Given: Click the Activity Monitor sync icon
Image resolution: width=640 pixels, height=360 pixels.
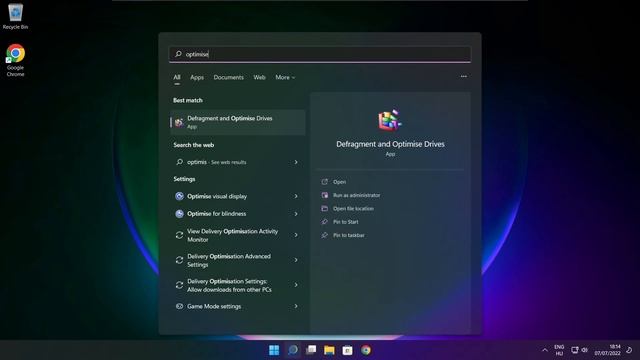Looking at the screenshot, I should (179, 235).
